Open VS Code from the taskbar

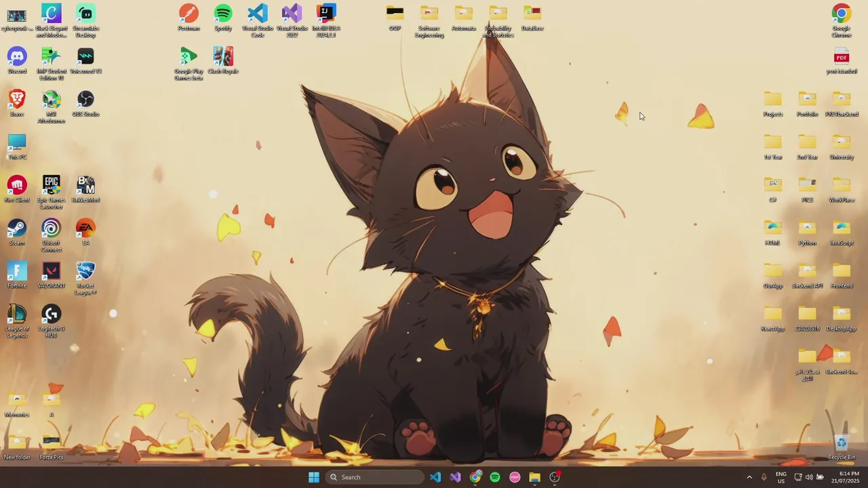[435, 477]
